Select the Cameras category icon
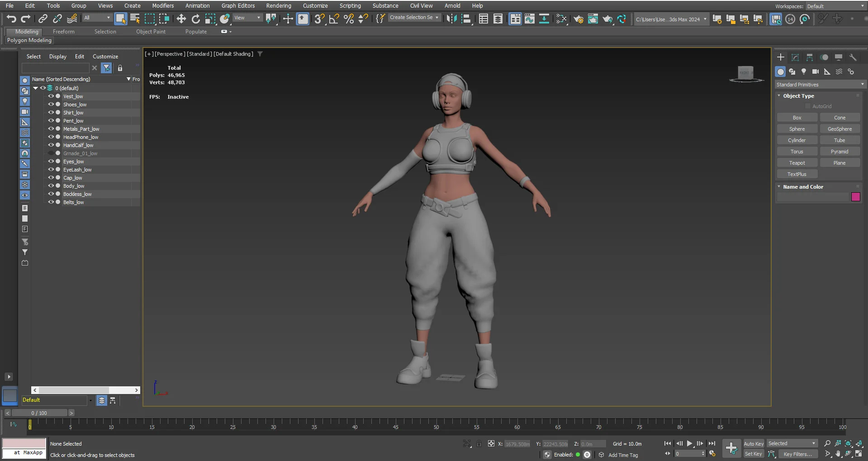Viewport: 868px width, 461px height. [816, 71]
